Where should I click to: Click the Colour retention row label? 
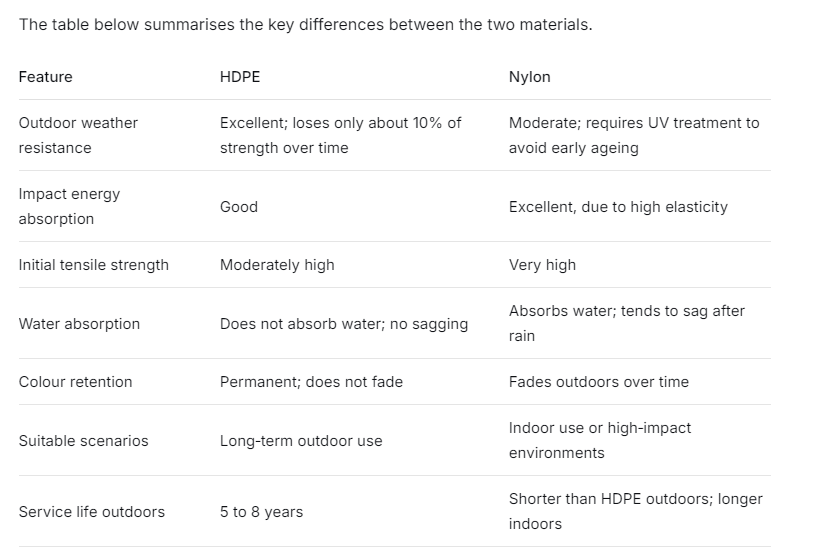click(75, 382)
